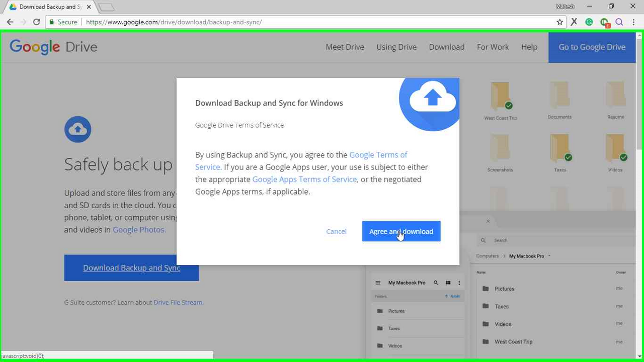The width and height of the screenshot is (644, 362).
Task: Open a new browser tab
Action: pos(106,8)
